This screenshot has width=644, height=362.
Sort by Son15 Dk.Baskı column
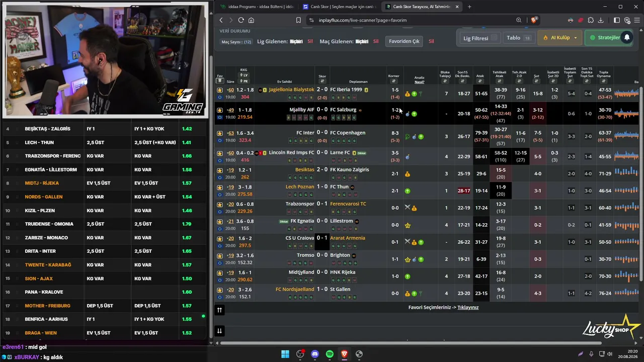[462, 81]
